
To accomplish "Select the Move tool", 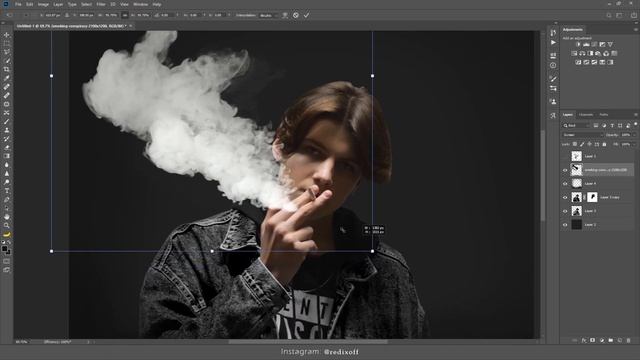I will [x=7, y=35].
